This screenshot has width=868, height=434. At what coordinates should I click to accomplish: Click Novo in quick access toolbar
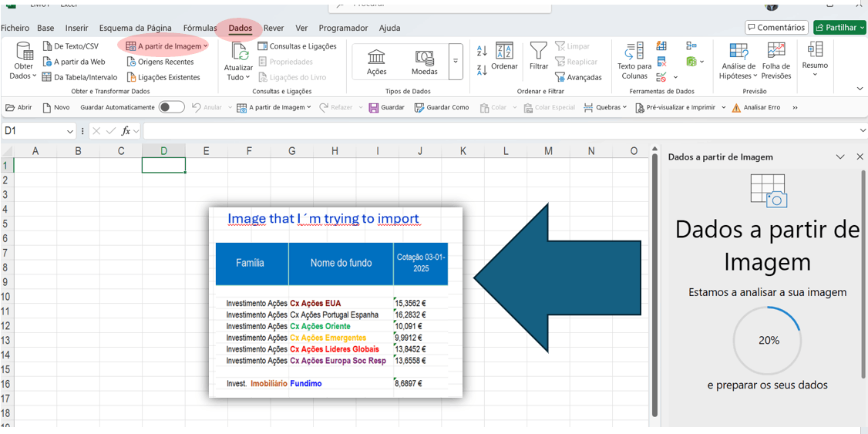(x=56, y=107)
